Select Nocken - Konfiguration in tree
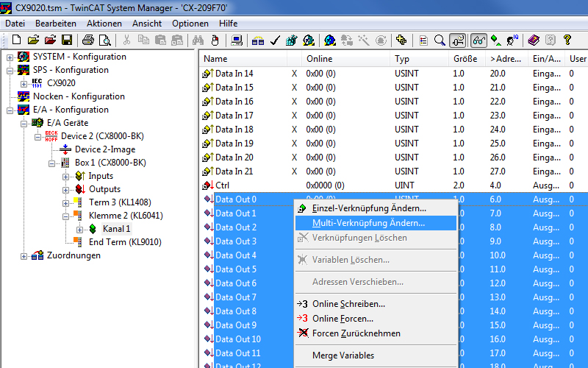This screenshot has height=368, width=588. click(79, 96)
